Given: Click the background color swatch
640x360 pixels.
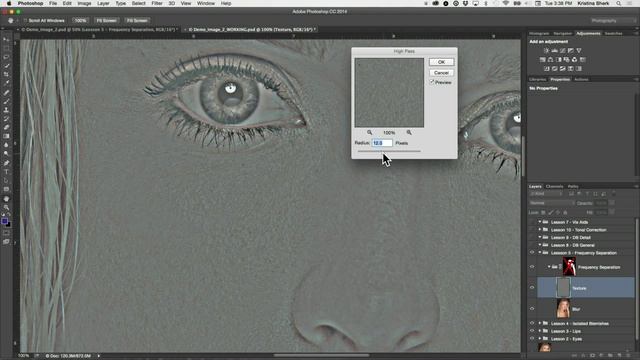Looking at the screenshot, I should (x=8, y=224).
